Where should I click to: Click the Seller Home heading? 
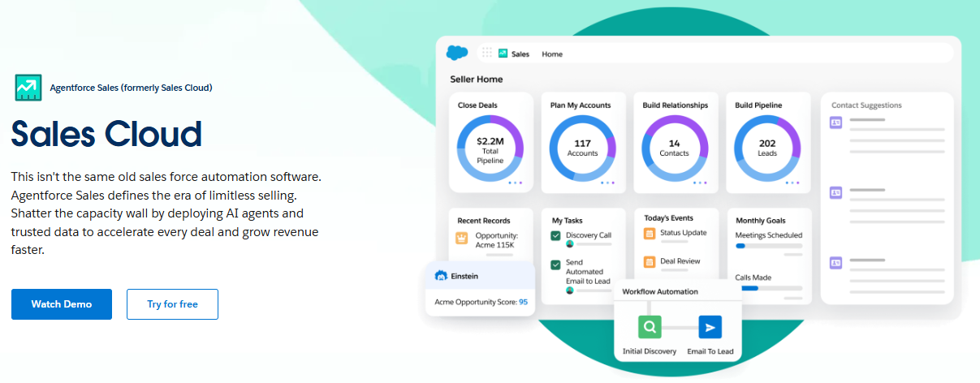pyautogui.click(x=477, y=80)
